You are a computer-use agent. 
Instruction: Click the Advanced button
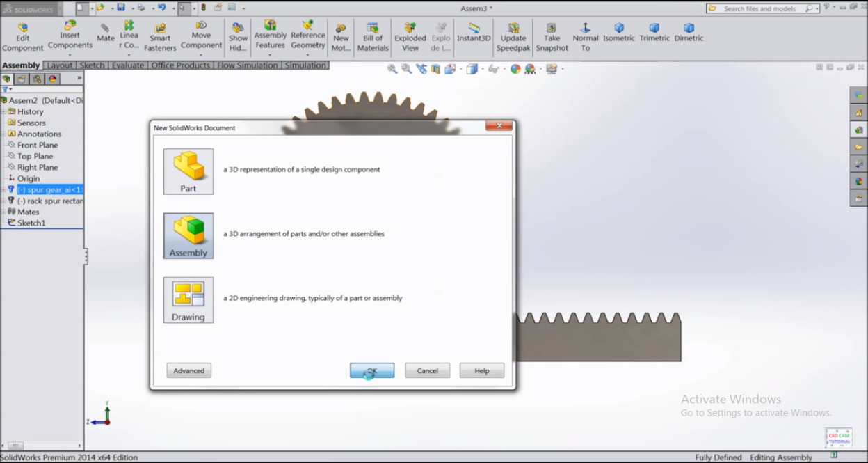(x=189, y=371)
